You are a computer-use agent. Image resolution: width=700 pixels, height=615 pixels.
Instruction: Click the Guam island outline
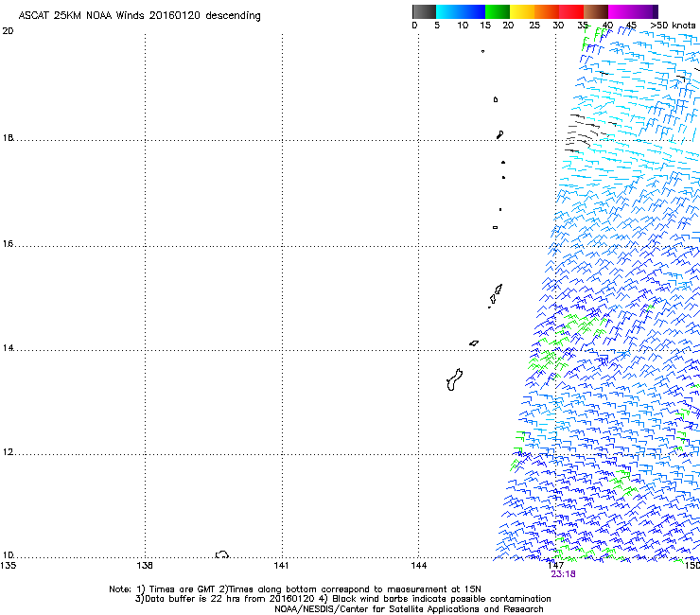tap(454, 379)
